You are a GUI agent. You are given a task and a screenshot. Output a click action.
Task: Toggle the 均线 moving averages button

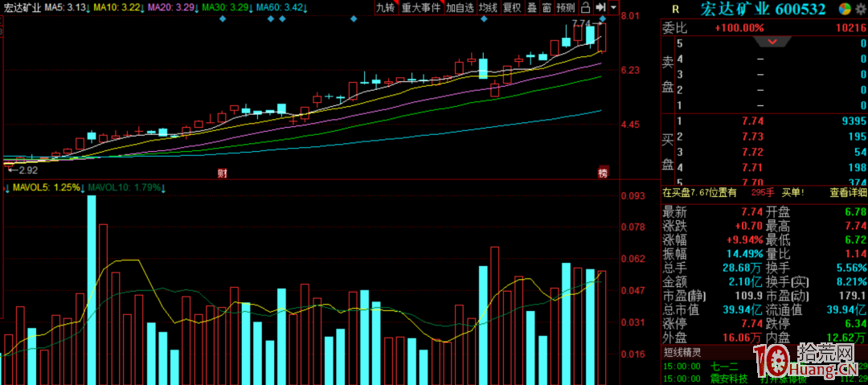[x=489, y=8]
